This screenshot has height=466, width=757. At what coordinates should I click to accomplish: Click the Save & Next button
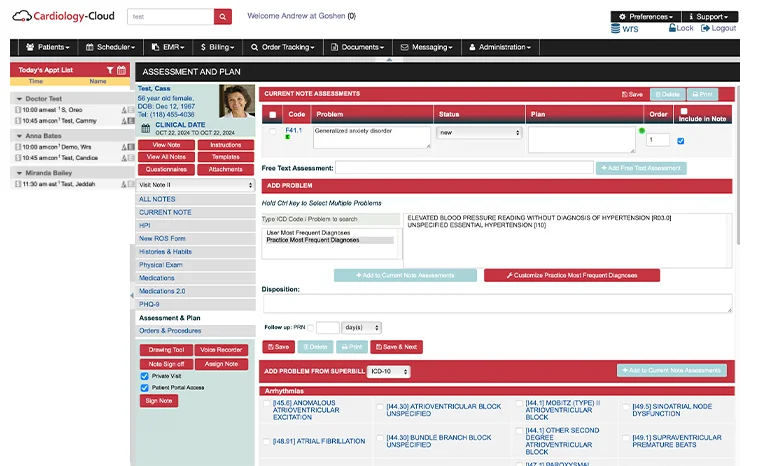pos(396,347)
